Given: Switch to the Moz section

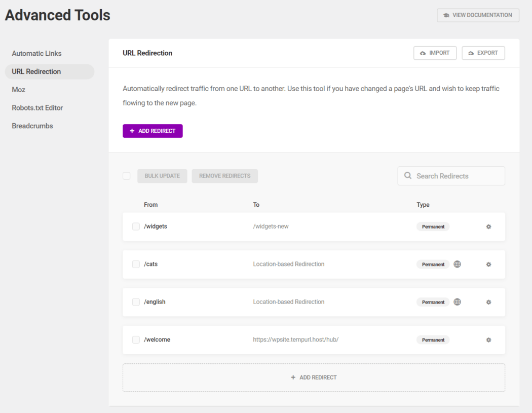Looking at the screenshot, I should 18,89.
